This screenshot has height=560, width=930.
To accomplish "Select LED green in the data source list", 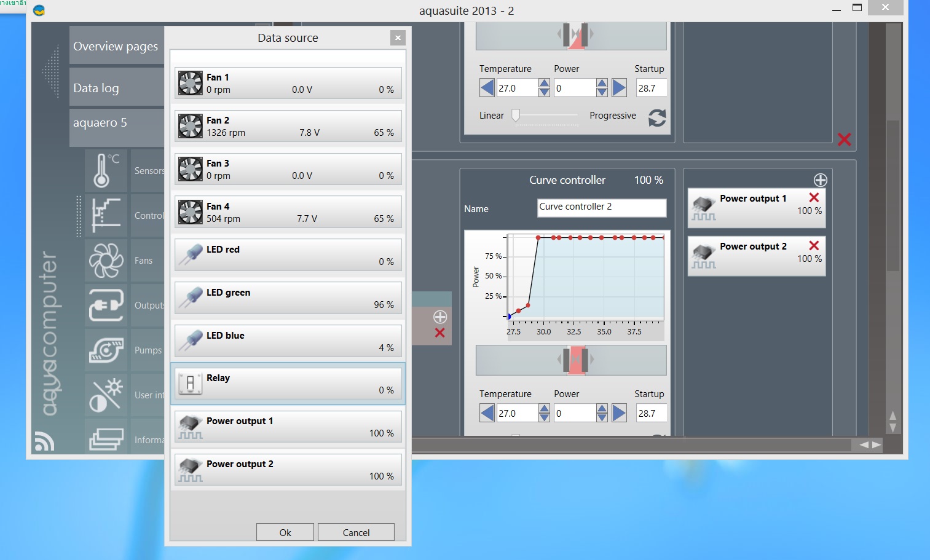I will click(x=288, y=298).
